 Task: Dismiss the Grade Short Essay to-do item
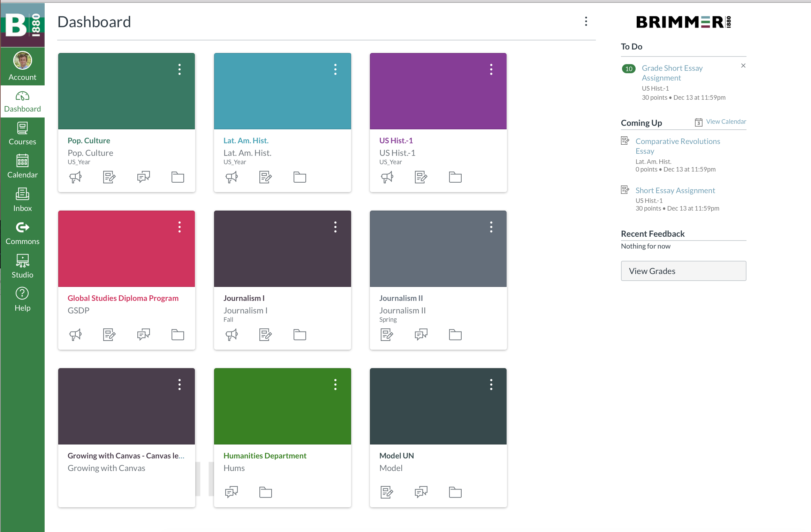click(x=743, y=66)
